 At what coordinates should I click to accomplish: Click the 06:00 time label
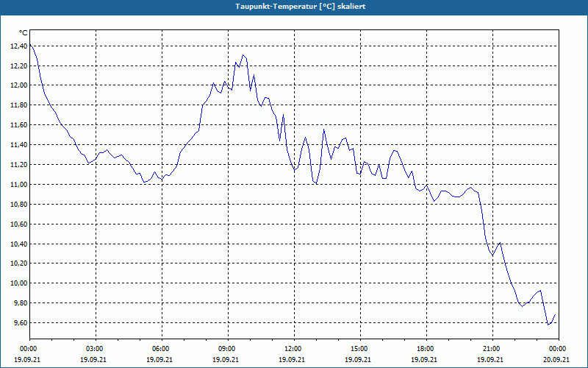(x=162, y=349)
